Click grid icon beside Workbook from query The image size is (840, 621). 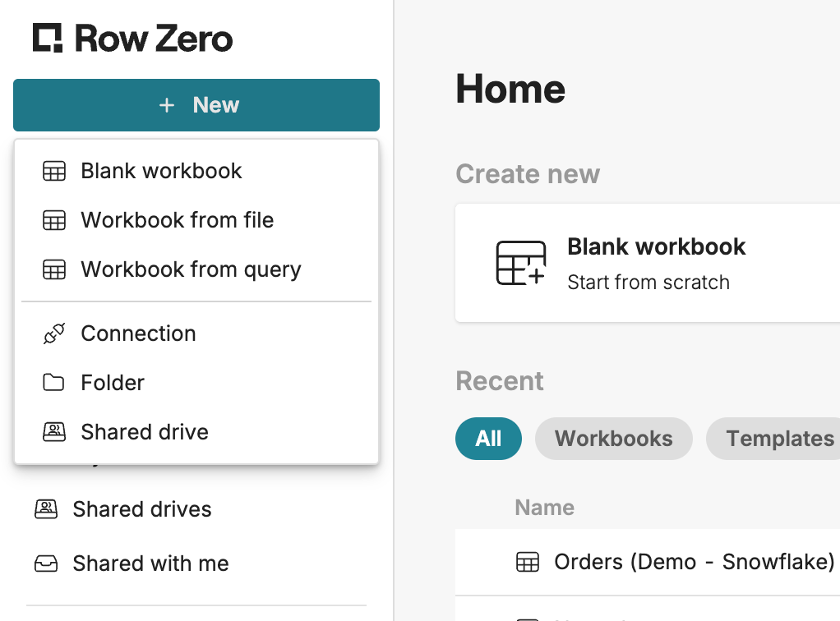click(x=54, y=269)
